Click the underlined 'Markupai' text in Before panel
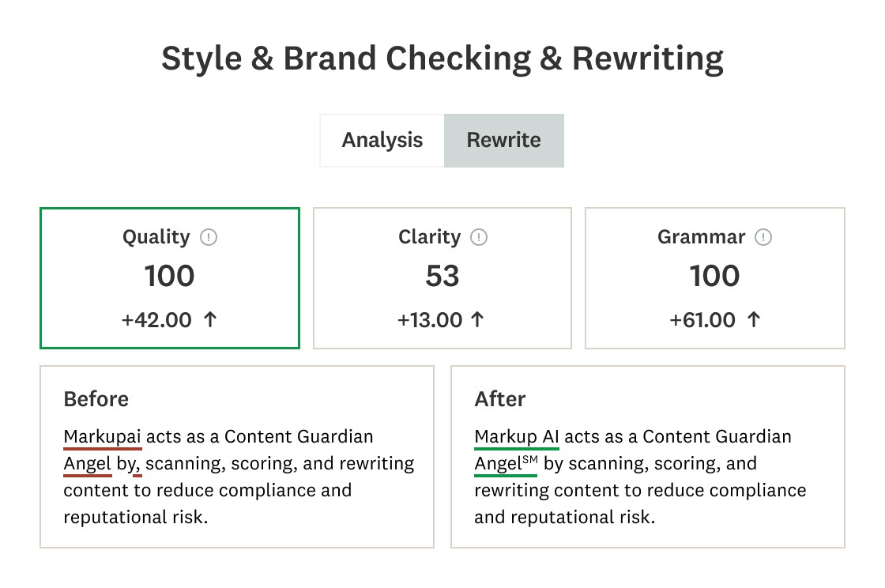The height and width of the screenshot is (588, 885). pyautogui.click(x=102, y=436)
